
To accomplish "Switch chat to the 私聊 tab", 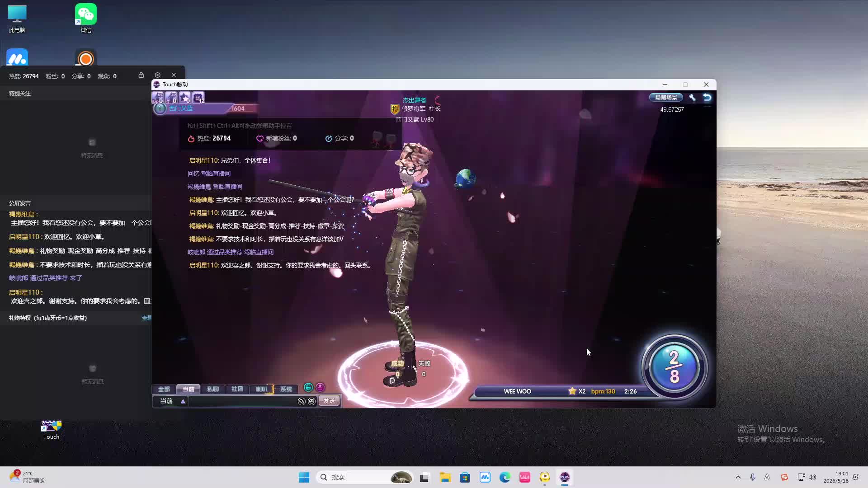I will 212,389.
